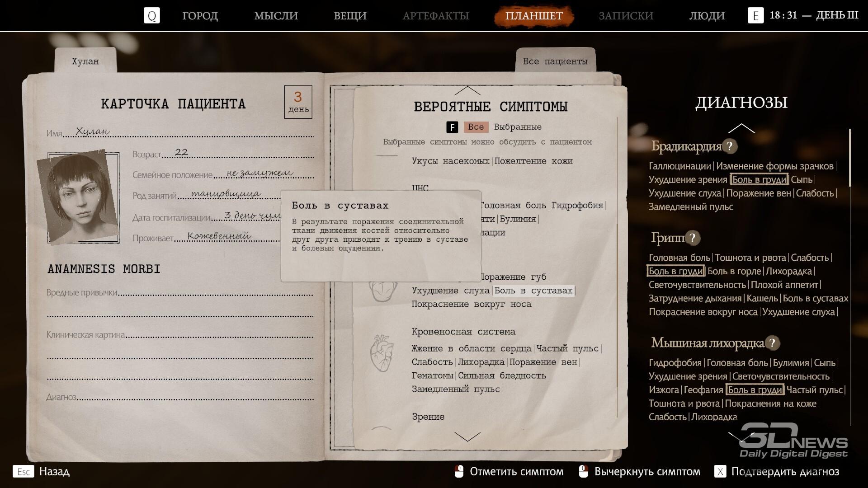Switch to the ЛЮДИ tab
Image resolution: width=868 pixels, height=488 pixels.
(x=707, y=16)
